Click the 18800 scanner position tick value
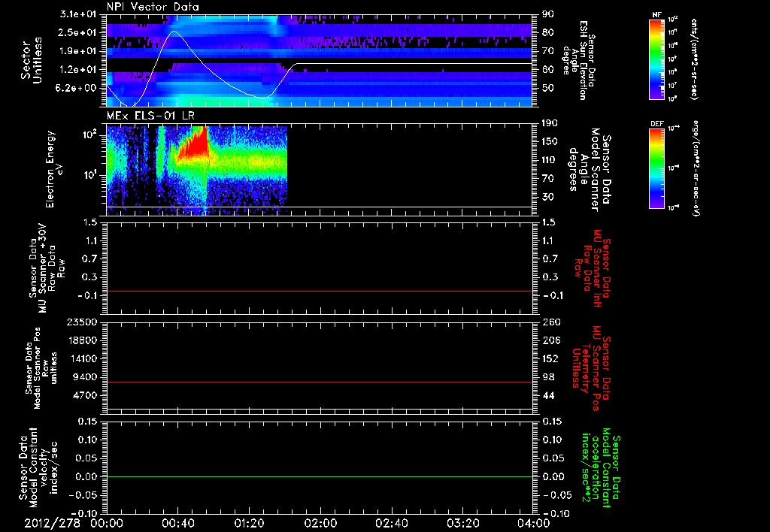The width and height of the screenshot is (770, 532). pos(81,340)
